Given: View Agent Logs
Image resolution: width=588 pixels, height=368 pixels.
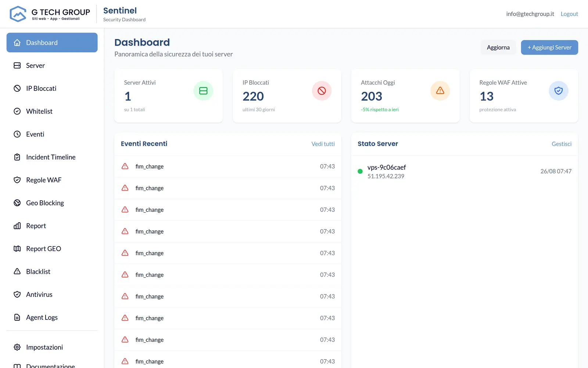Looking at the screenshot, I should click(52, 318).
